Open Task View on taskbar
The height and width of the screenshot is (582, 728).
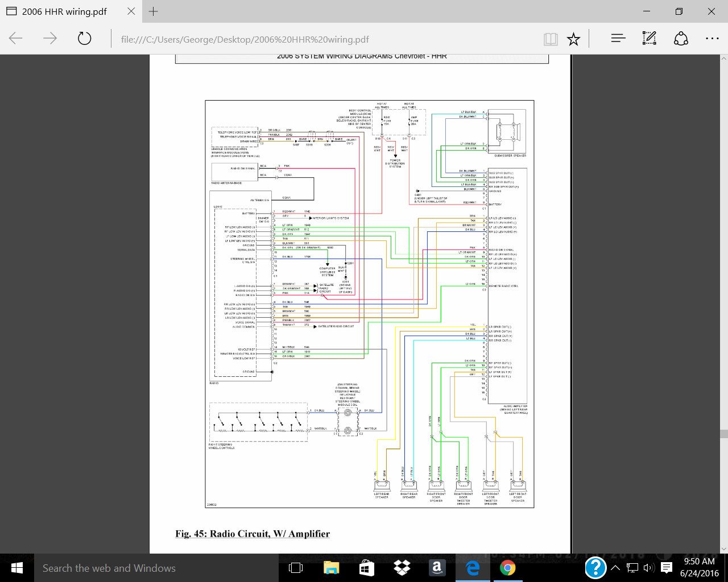click(296, 568)
